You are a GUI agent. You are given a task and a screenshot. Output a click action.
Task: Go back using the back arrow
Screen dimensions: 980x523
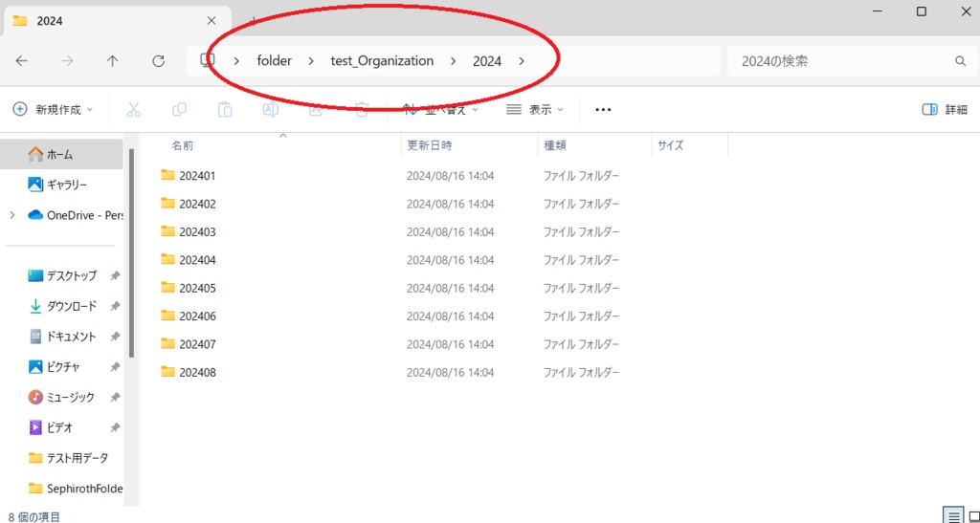21,60
